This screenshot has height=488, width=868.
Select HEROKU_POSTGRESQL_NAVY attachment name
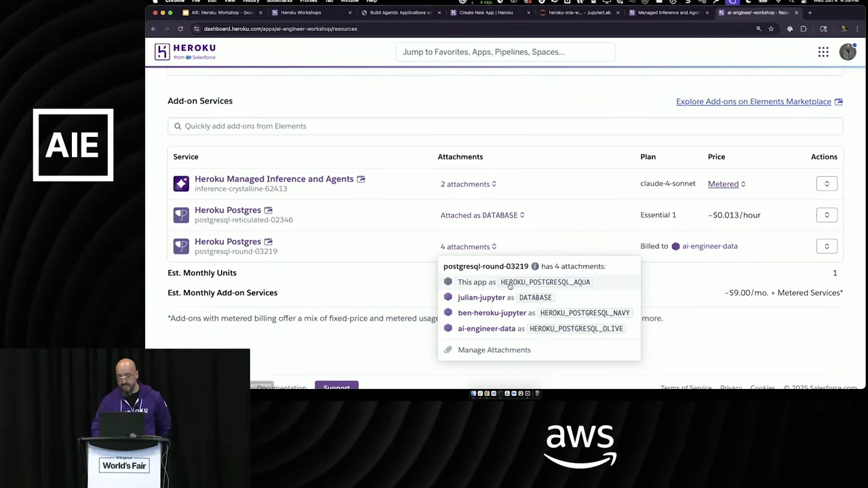pos(585,313)
